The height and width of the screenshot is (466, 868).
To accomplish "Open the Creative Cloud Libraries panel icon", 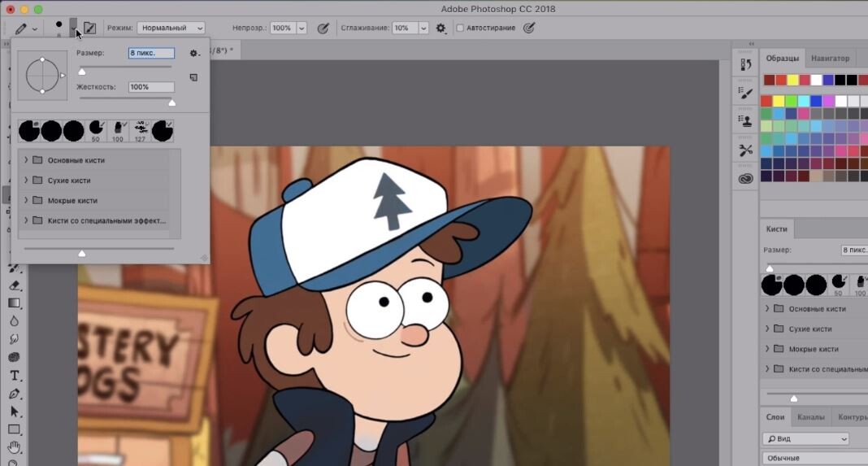I will pos(745,178).
